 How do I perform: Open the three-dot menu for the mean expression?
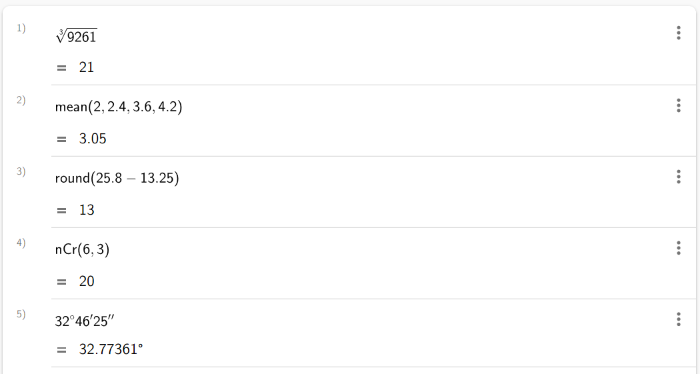point(678,105)
